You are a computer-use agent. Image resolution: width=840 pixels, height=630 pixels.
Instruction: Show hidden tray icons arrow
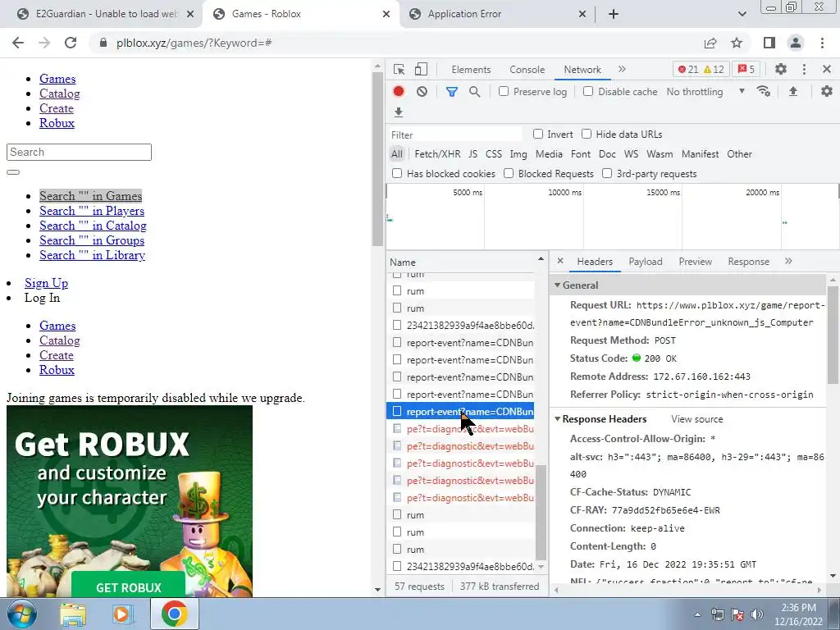(697, 614)
